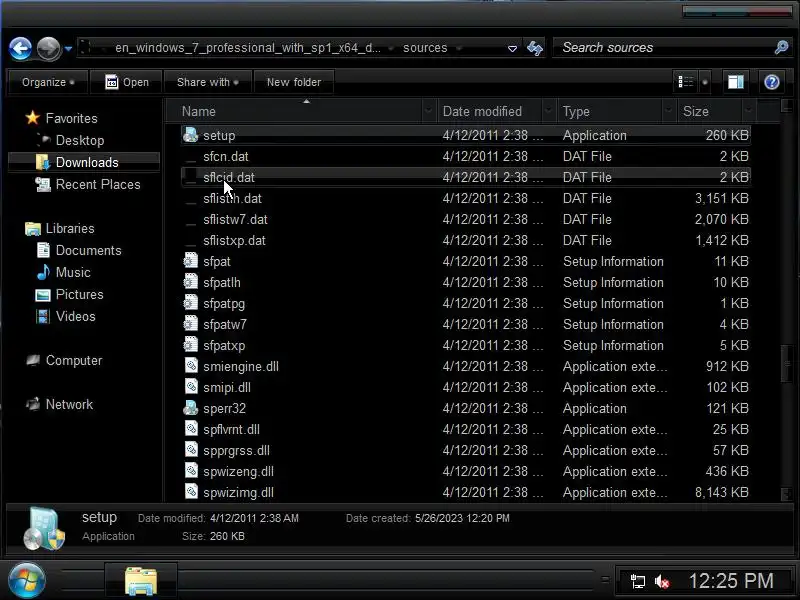Viewport: 800px width, 600px height.
Task: Click the sources breadcrumb in address bar
Action: tap(425, 48)
